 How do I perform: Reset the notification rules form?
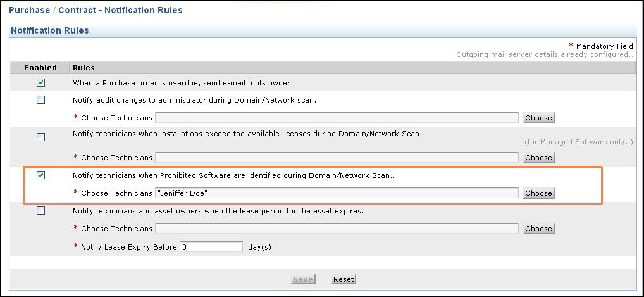(x=344, y=279)
